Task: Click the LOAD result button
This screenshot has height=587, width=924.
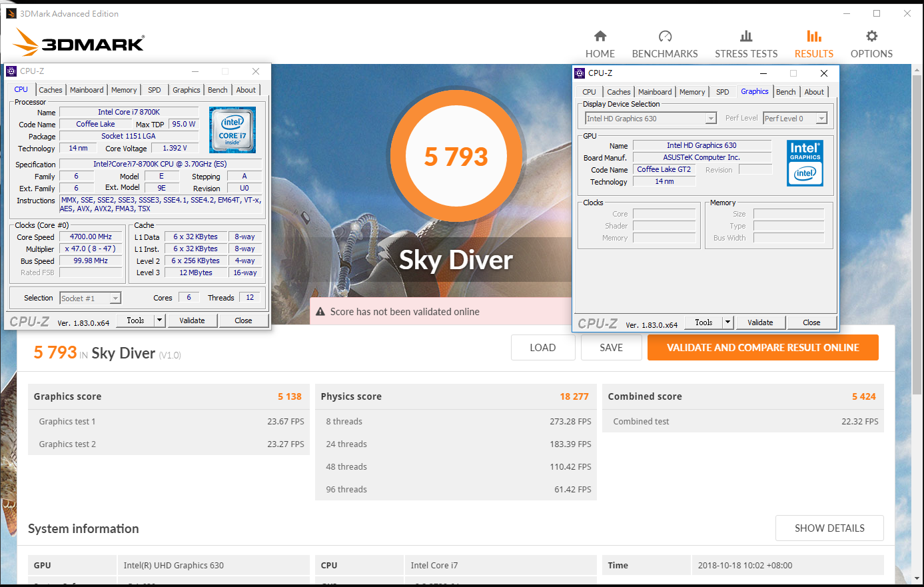Action: coord(543,348)
